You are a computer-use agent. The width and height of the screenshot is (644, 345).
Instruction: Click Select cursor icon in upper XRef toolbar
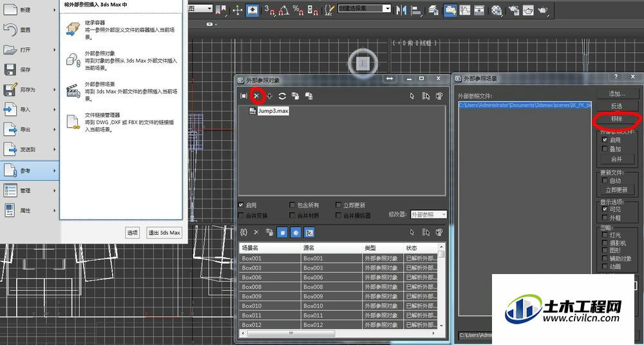412,96
